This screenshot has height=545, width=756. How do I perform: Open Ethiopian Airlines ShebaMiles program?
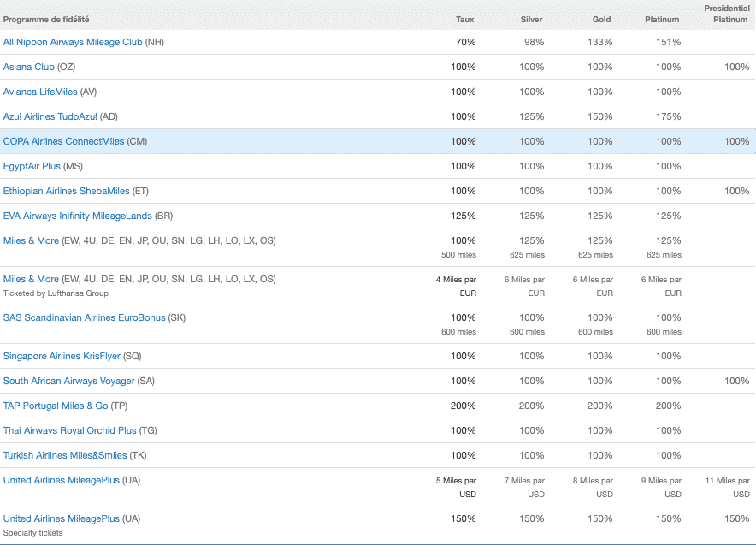(67, 191)
